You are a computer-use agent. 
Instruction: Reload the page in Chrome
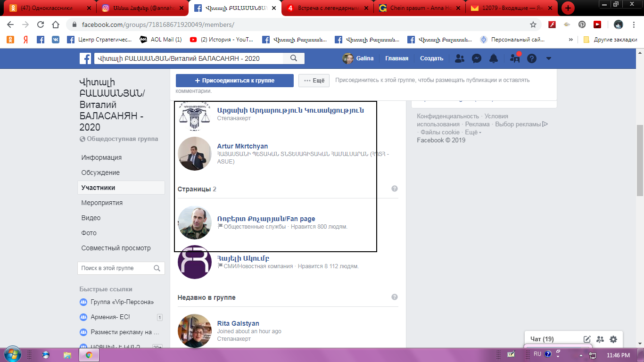[x=41, y=25]
